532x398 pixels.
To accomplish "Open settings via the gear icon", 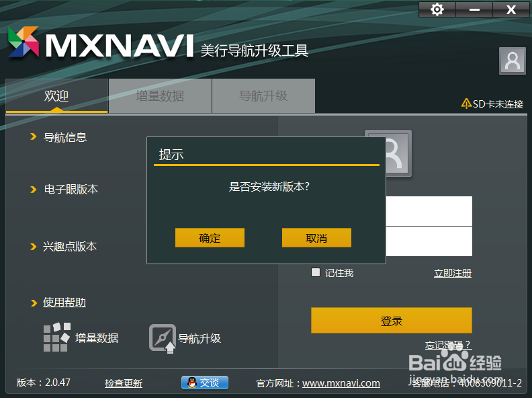I will tap(437, 9).
